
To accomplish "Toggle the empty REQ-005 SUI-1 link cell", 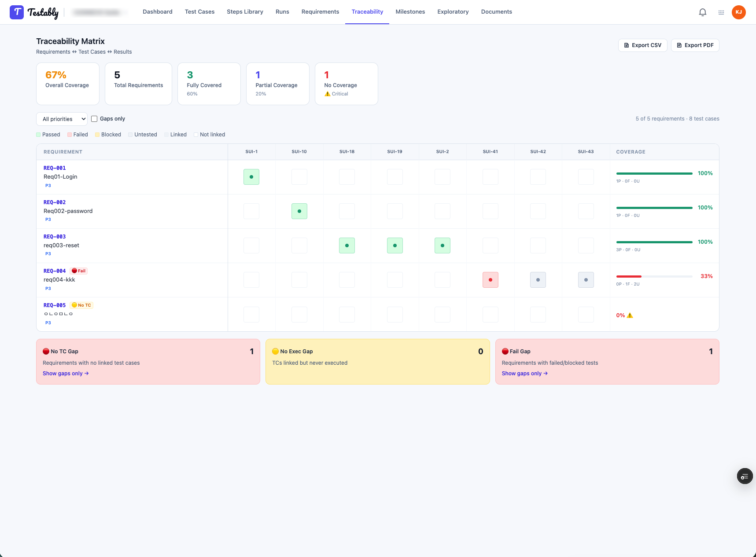I will tap(251, 314).
